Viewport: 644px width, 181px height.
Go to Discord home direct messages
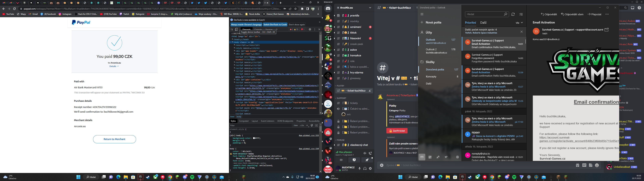(328, 9)
